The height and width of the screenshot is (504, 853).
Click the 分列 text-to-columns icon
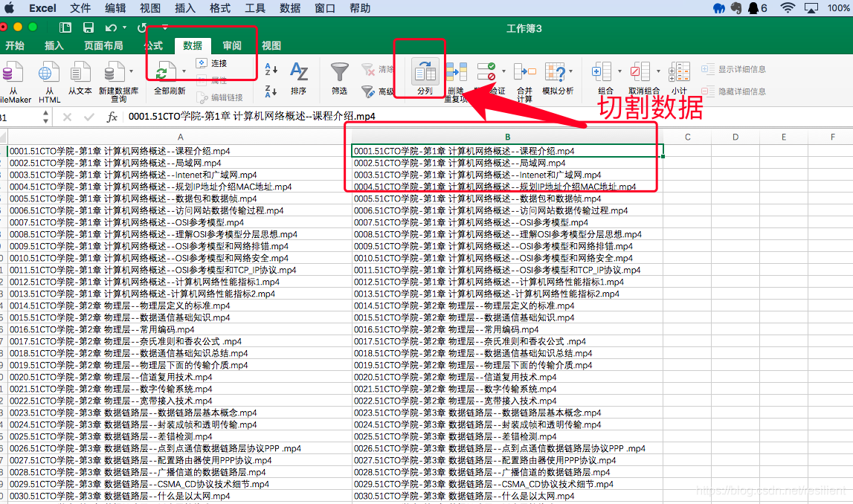coord(425,72)
